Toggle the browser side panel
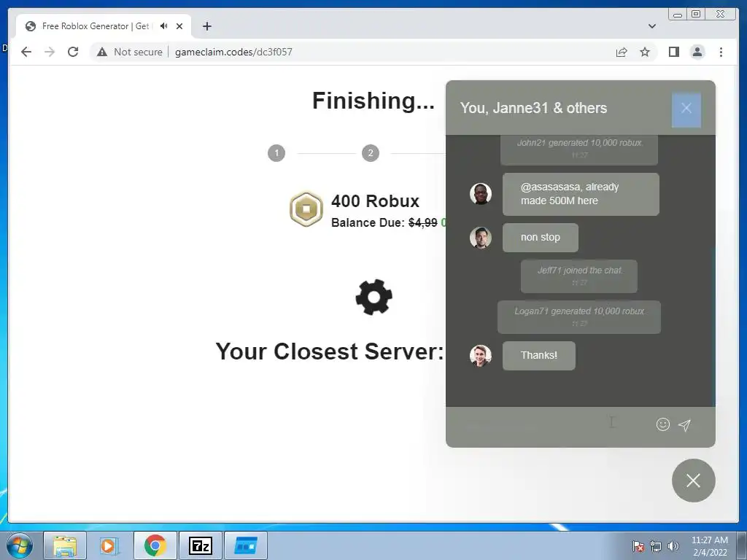Image resolution: width=747 pixels, height=560 pixels. (673, 52)
